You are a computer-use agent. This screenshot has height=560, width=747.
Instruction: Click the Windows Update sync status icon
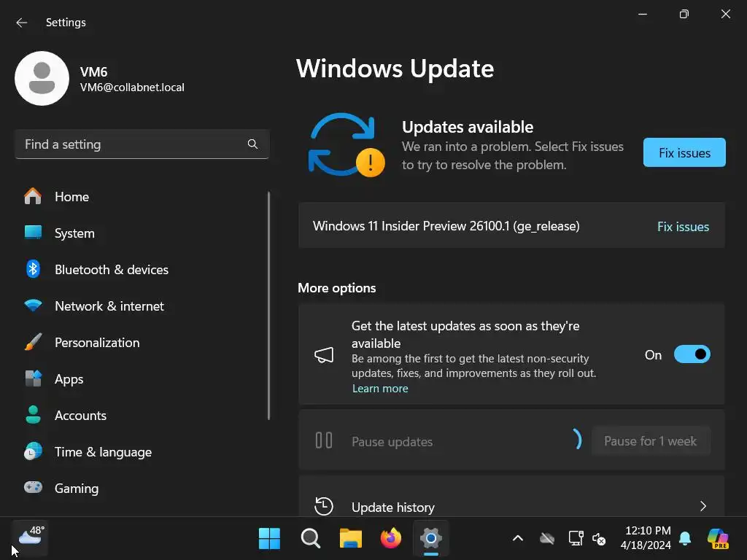pos(347,145)
